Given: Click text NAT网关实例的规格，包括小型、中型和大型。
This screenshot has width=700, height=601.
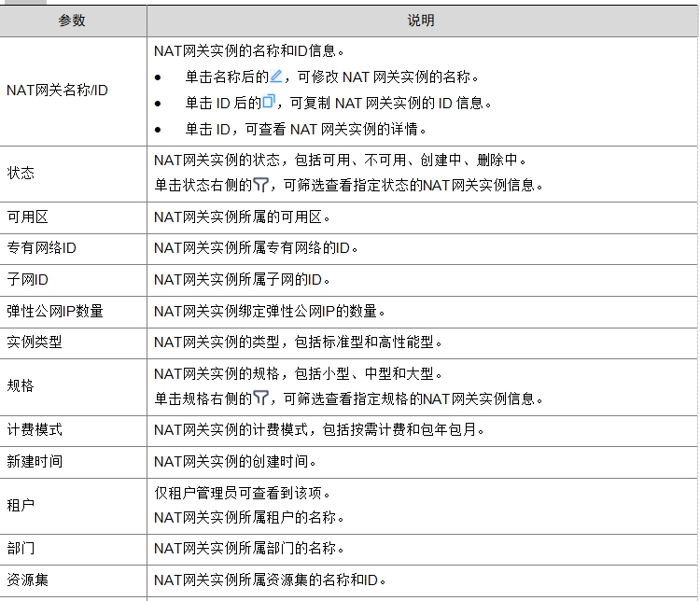Looking at the screenshot, I should pos(299,373).
